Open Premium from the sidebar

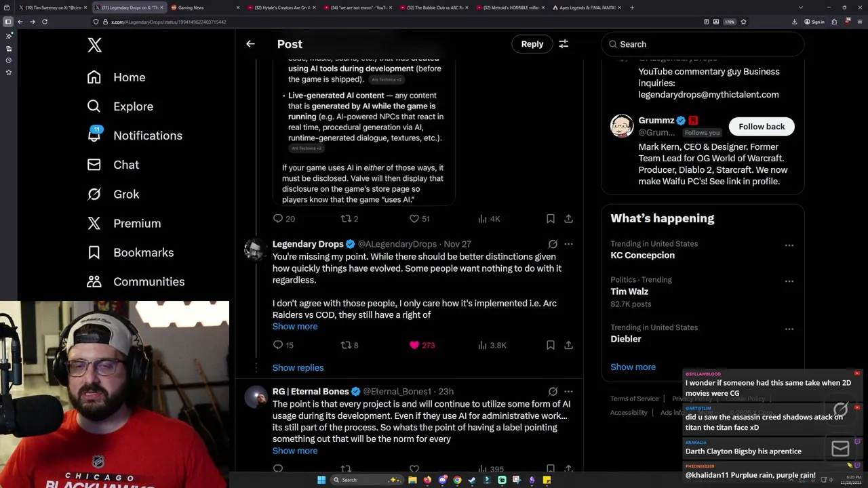(x=123, y=223)
